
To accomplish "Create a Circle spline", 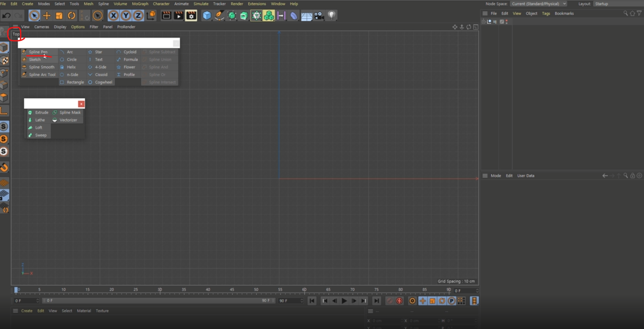I will tap(72, 59).
